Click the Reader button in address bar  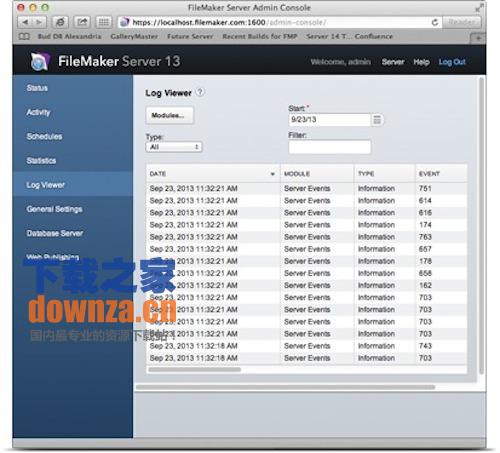coord(461,22)
